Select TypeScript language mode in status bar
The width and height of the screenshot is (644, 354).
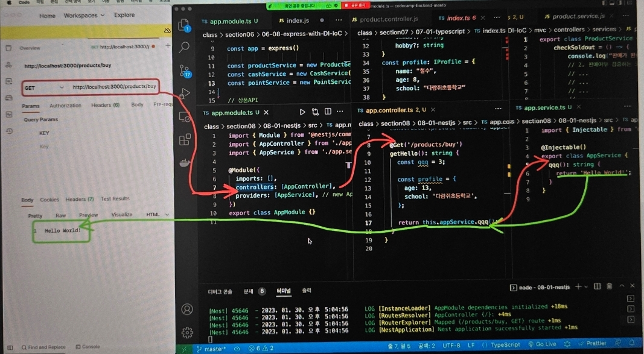(x=505, y=345)
